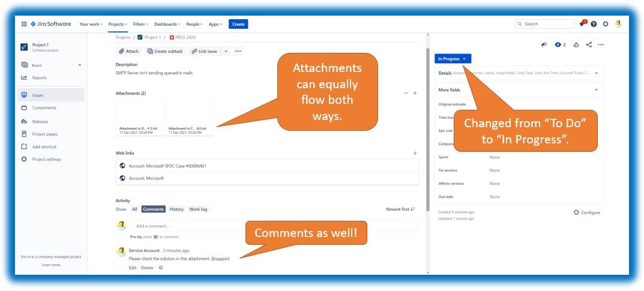644x291 pixels.
Task: Click the top bar Search field
Action: click(544, 24)
